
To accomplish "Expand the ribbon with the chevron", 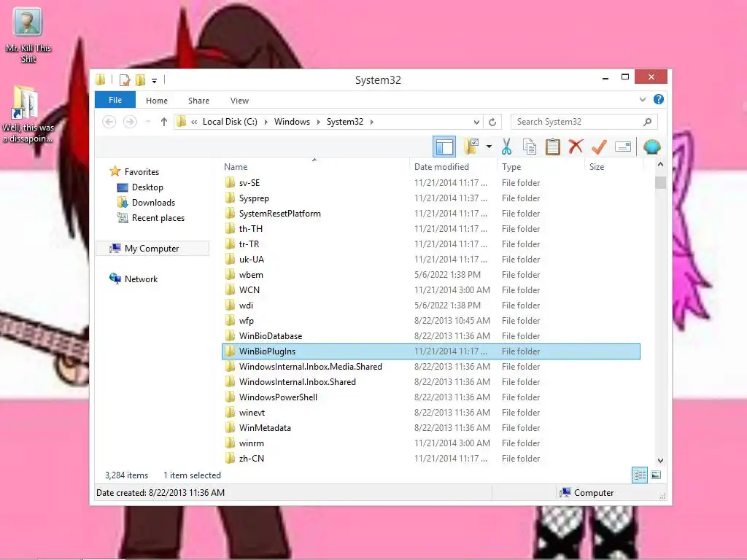I will [x=642, y=99].
